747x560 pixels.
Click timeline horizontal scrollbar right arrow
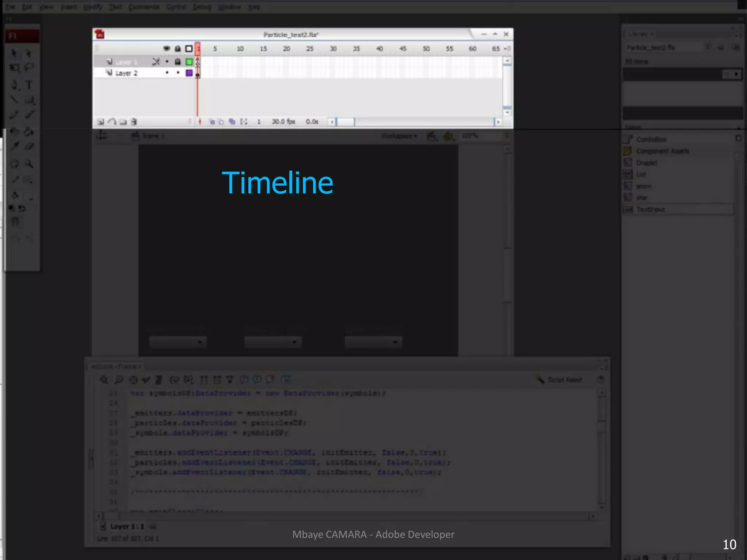click(x=498, y=122)
